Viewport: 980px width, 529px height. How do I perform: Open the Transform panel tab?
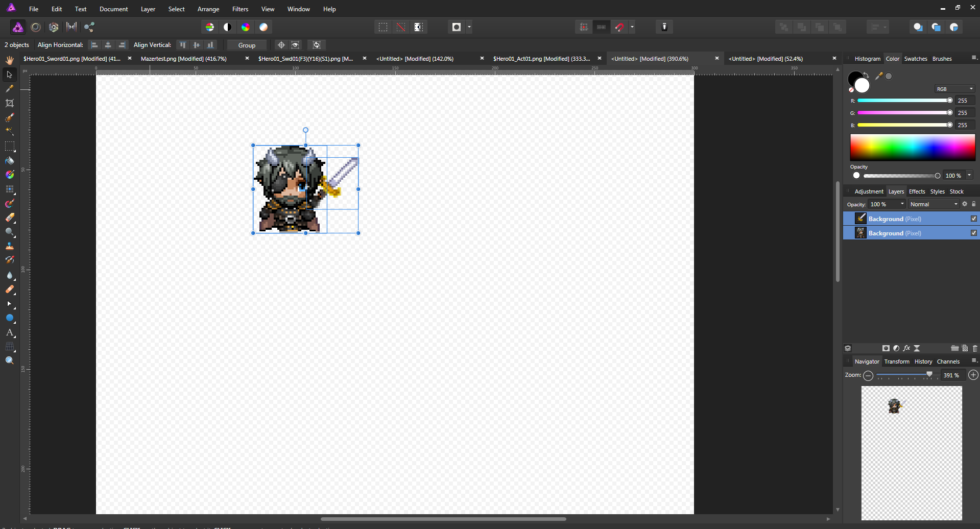pyautogui.click(x=897, y=362)
